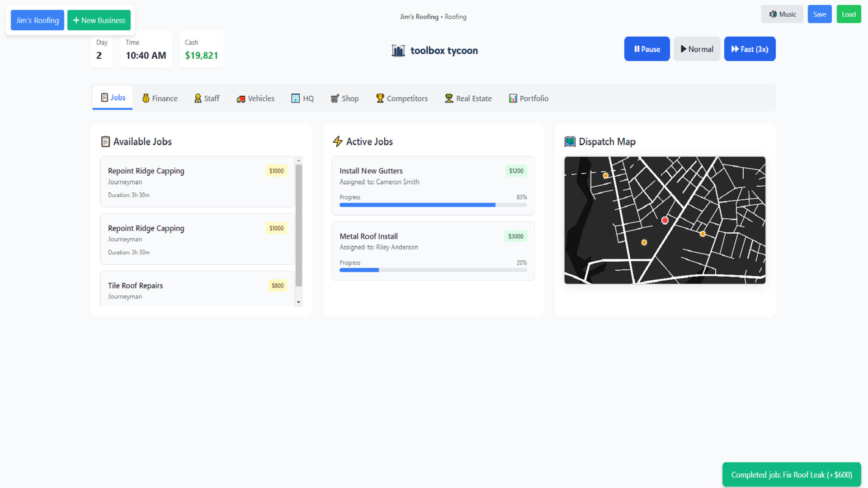868x488 pixels.
Task: Click the truck icon beside Vehicles
Action: pyautogui.click(x=241, y=99)
